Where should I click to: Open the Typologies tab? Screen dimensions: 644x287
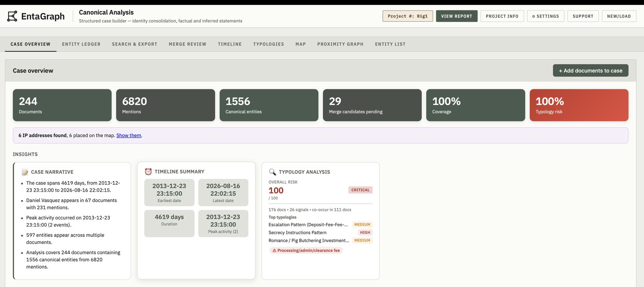[x=268, y=44]
